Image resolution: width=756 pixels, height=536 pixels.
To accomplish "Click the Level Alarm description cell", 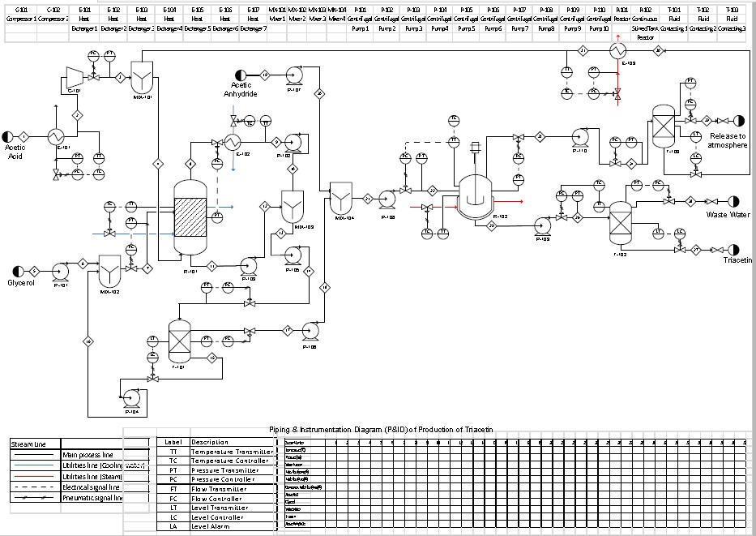I will tap(233, 526).
